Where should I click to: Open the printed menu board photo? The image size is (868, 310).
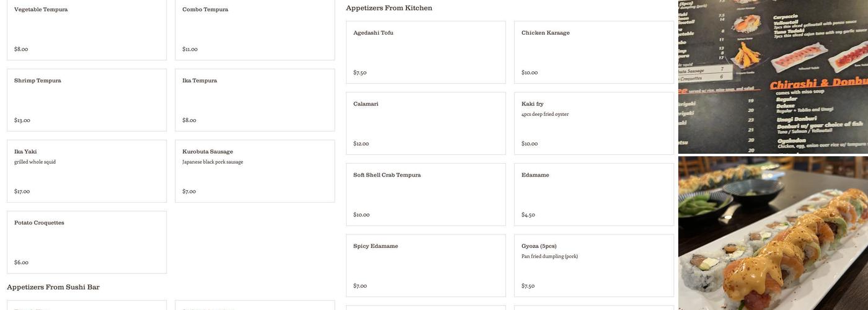click(773, 76)
